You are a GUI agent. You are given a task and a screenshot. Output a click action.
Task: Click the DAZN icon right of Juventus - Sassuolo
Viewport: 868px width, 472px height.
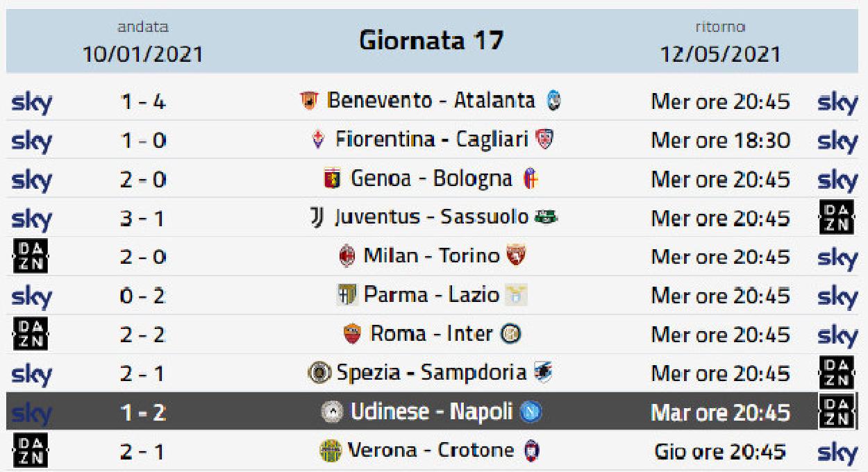pos(837,218)
